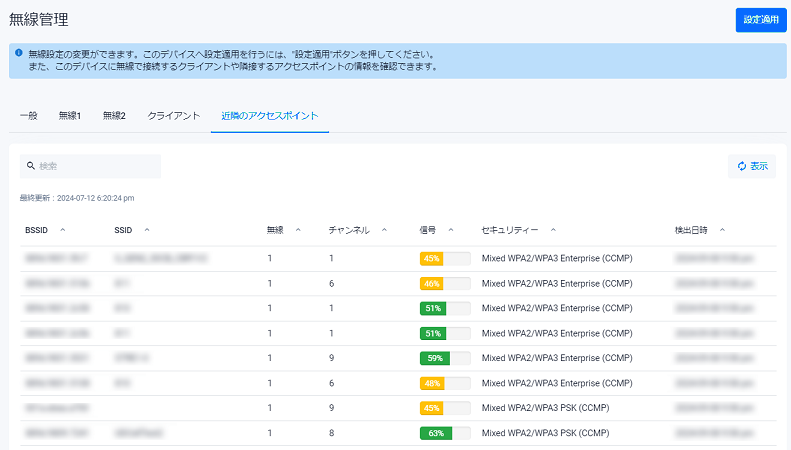
Task: Sort by 検出日時 column arrow
Action: tap(722, 230)
